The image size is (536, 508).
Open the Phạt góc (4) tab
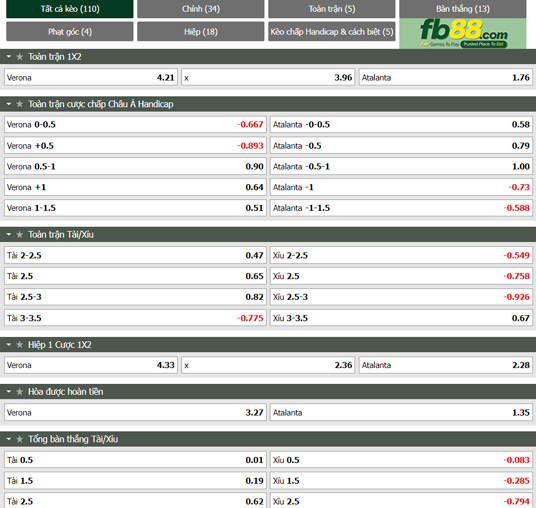pyautogui.click(x=70, y=31)
